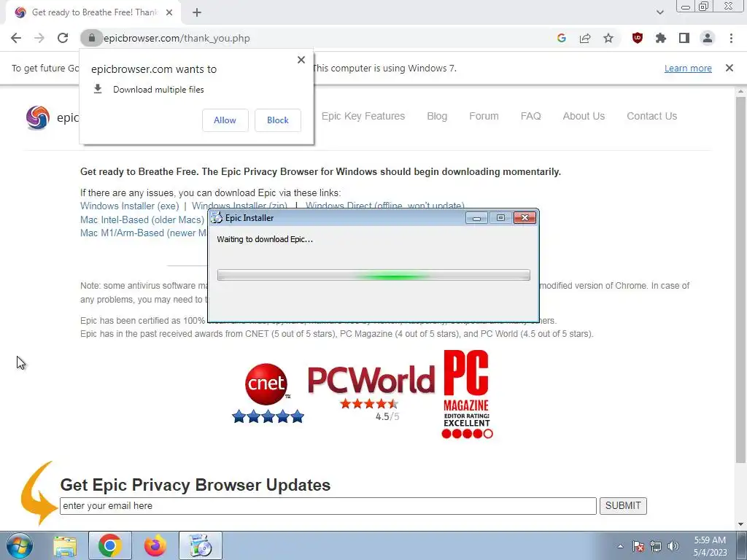Open the network status tray icon

coord(656,546)
